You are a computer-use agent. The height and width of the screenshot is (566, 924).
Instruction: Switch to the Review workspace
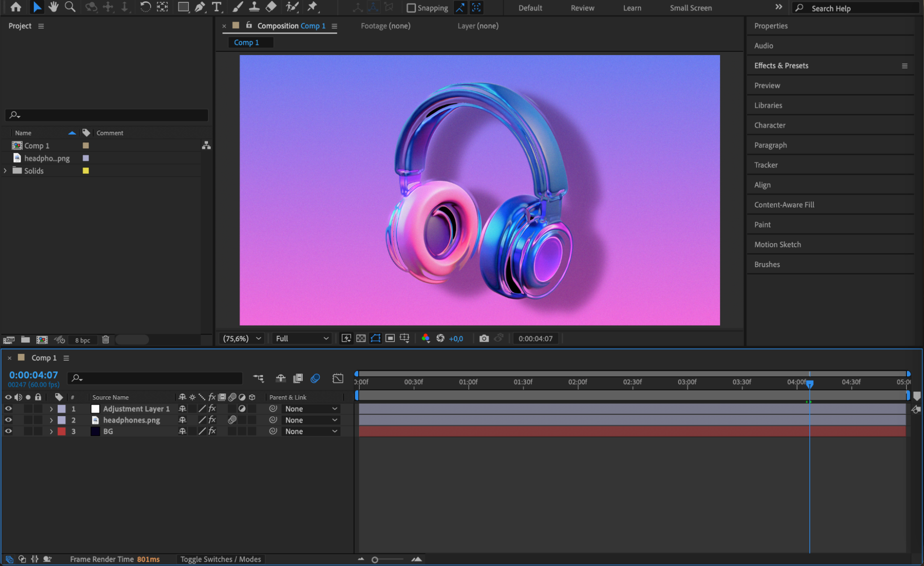582,8
